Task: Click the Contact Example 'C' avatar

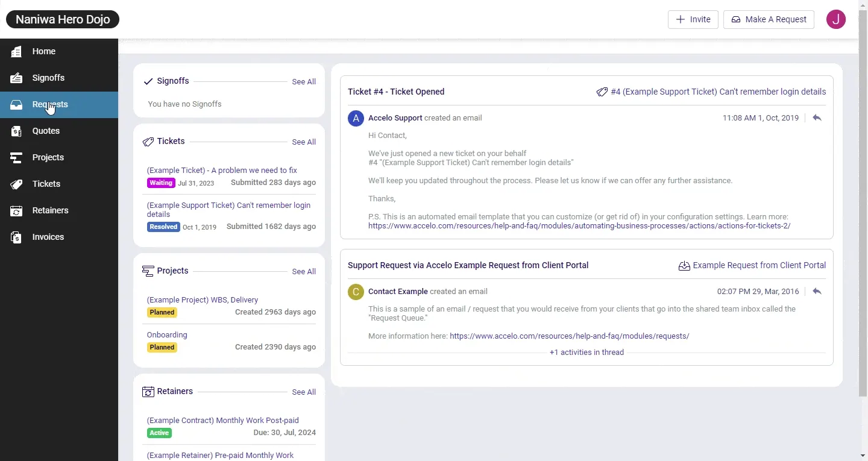Action: point(356,292)
